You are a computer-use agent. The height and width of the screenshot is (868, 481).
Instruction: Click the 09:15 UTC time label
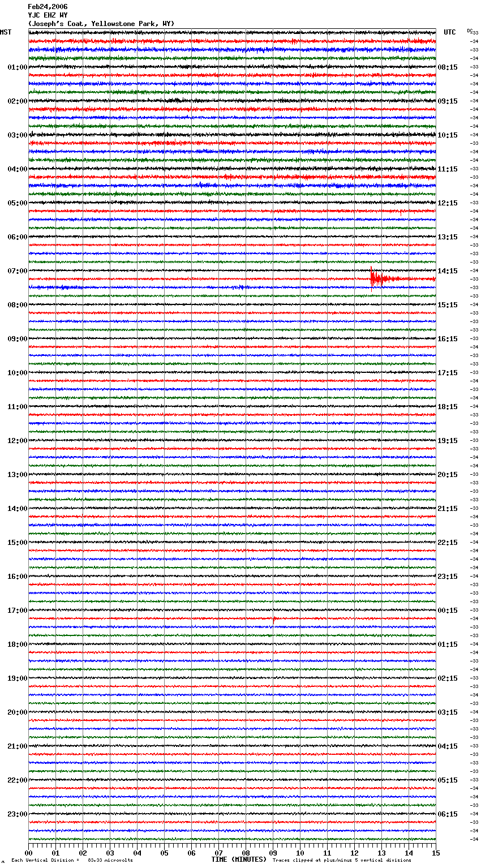click(x=448, y=101)
